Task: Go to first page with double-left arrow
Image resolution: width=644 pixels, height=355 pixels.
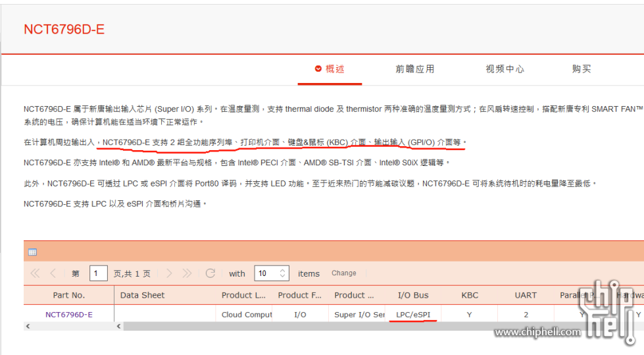Action: click(x=35, y=273)
